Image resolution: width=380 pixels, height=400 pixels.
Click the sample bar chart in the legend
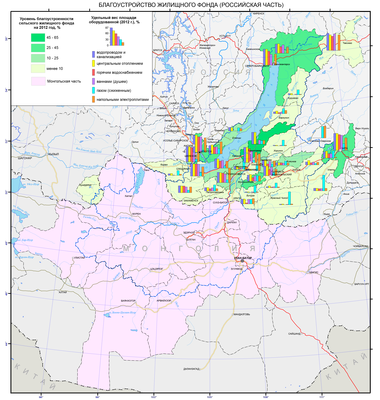pyautogui.click(x=115, y=36)
